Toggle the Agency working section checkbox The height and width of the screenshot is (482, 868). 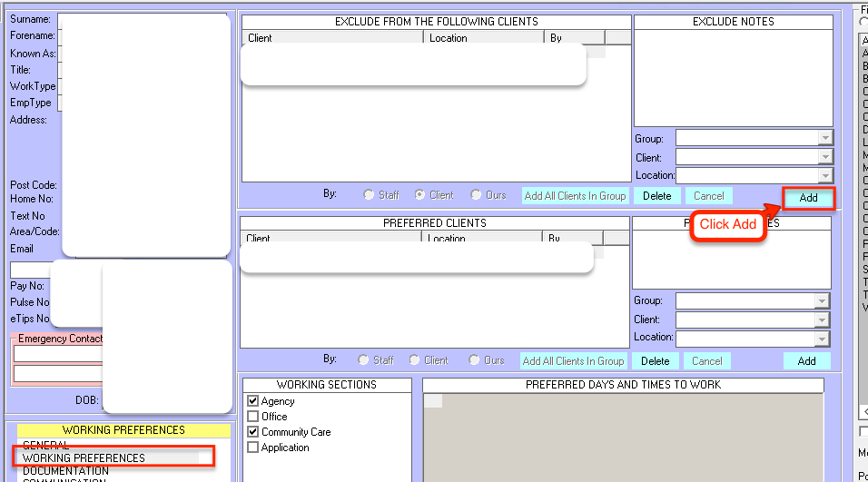(253, 401)
